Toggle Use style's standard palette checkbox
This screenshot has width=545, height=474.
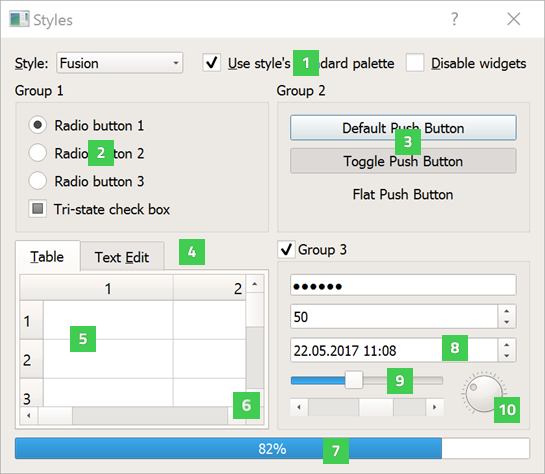point(212,63)
